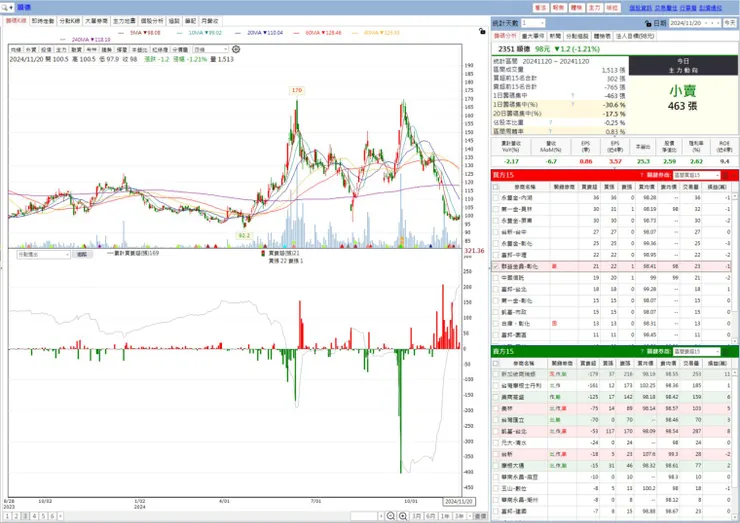Switch to the 主力地圖 tab
740x523 pixels.
coord(124,21)
